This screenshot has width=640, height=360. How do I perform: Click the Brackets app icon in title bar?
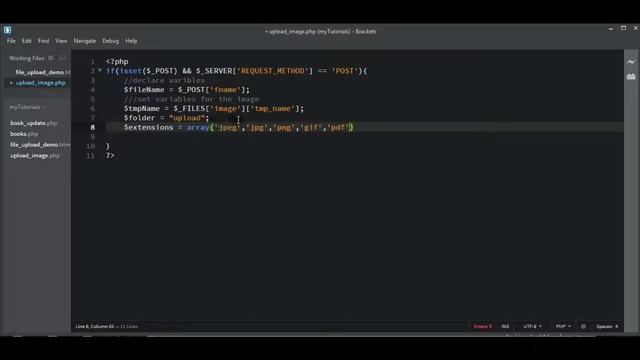tap(7, 30)
